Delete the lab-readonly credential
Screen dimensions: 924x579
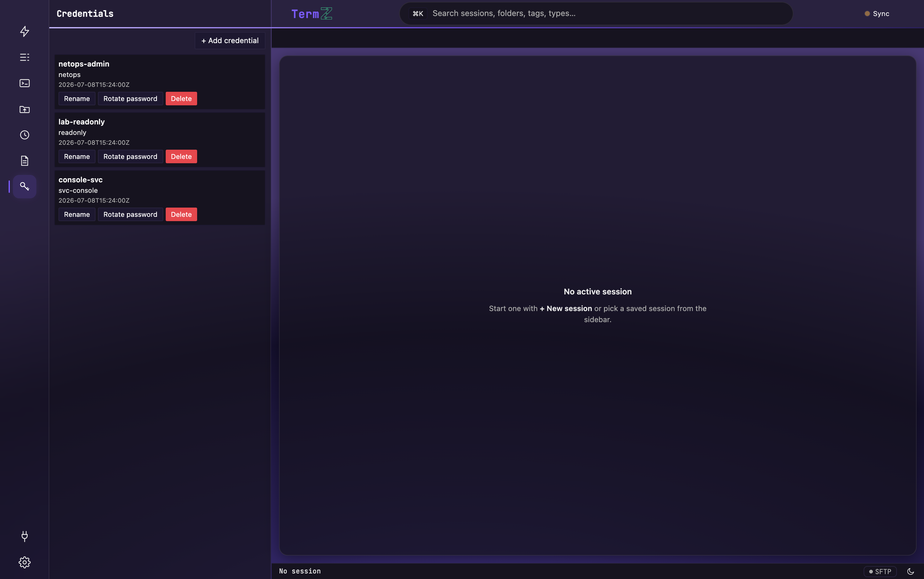point(181,156)
